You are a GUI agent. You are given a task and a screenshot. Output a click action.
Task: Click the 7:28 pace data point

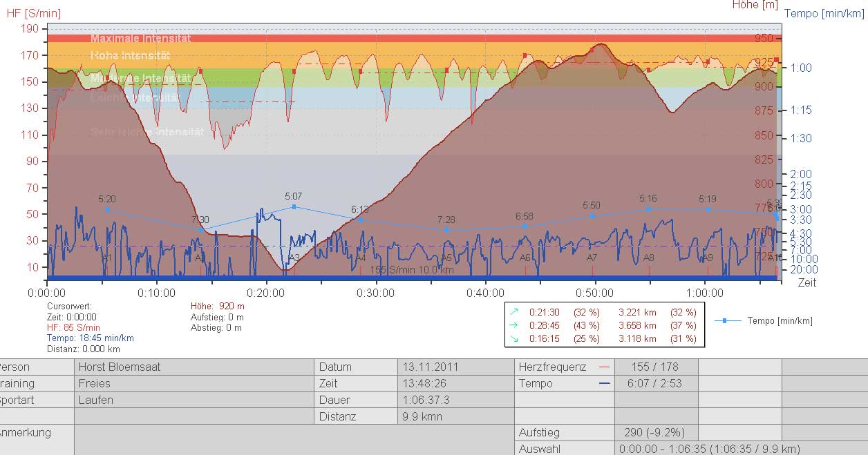(446, 230)
